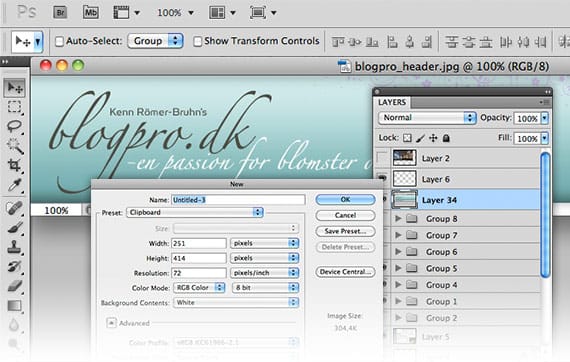This screenshot has width=570, height=362.
Task: Select the History Brush tool
Action: pyautogui.click(x=15, y=266)
